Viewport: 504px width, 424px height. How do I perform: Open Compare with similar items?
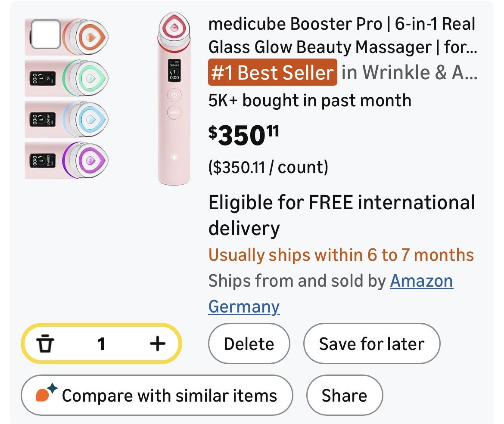[157, 396]
